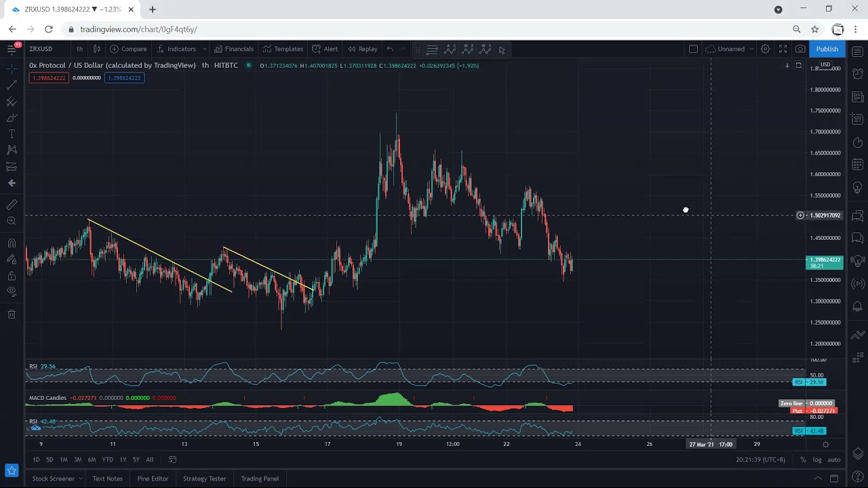
Task: Toggle percent scale mode
Action: (803, 460)
